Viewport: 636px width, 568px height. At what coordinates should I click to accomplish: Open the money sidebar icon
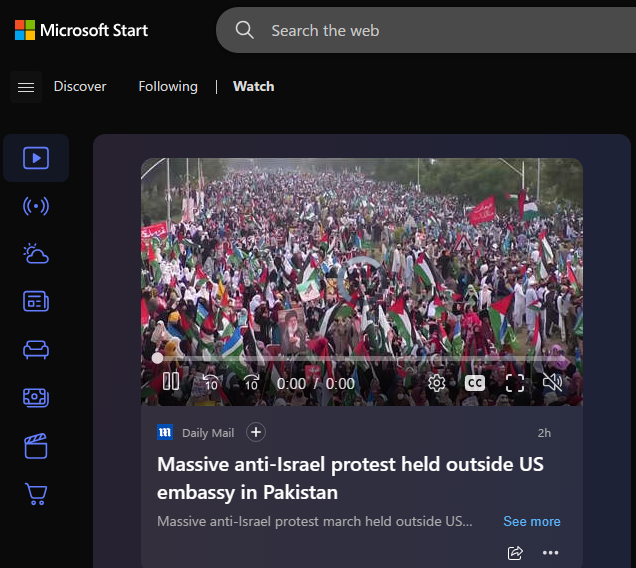36,397
